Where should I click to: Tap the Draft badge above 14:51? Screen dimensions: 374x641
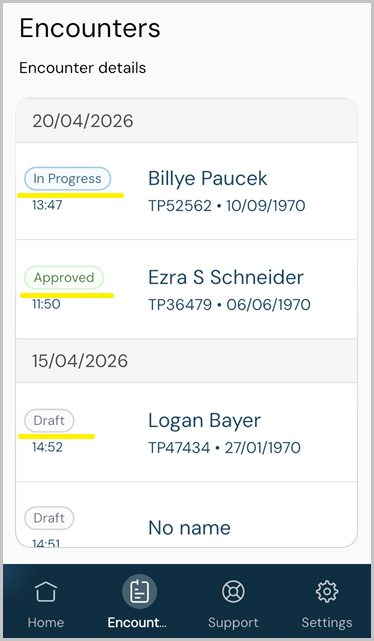click(x=49, y=518)
